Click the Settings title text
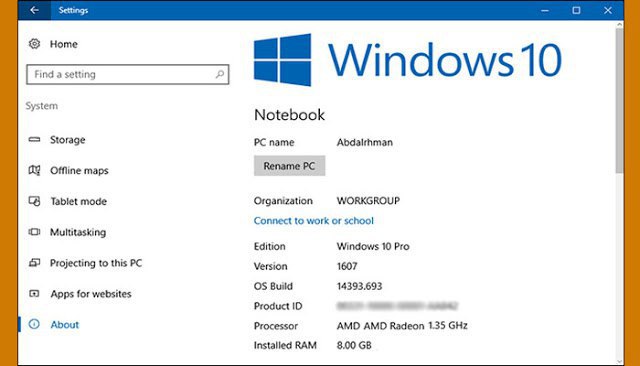The width and height of the screenshot is (640, 366). 73,10
